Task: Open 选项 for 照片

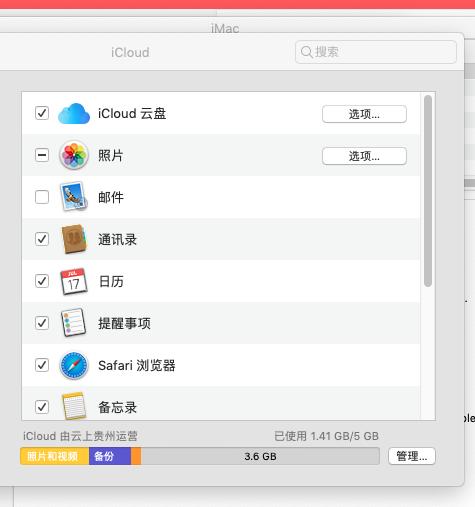Action: click(364, 156)
